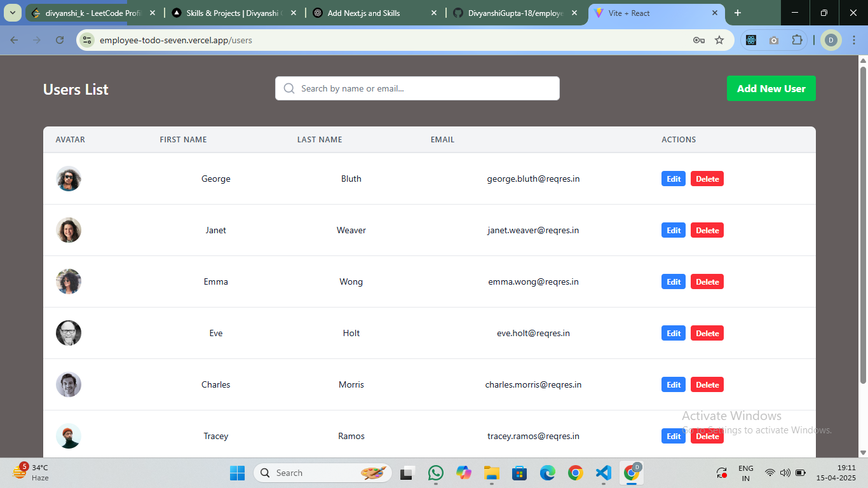Close the LeetCode Profile tab

coord(152,13)
